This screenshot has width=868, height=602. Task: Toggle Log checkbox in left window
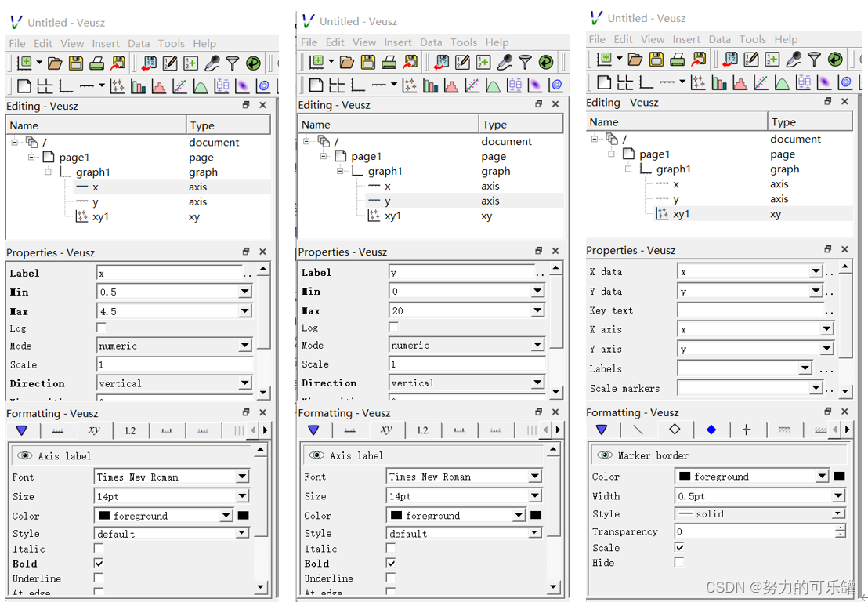pyautogui.click(x=101, y=328)
